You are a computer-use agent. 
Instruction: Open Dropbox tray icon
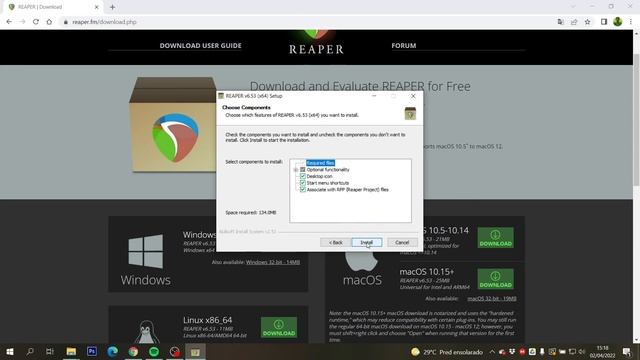click(x=512, y=351)
